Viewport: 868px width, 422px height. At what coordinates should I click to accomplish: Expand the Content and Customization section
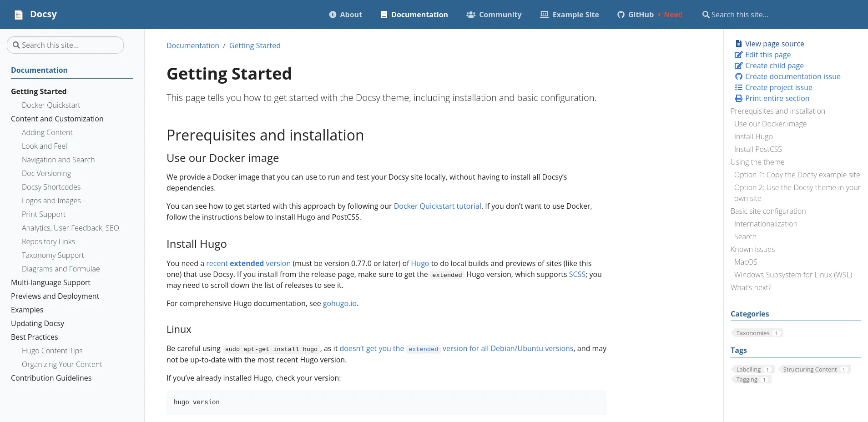pyautogui.click(x=57, y=119)
